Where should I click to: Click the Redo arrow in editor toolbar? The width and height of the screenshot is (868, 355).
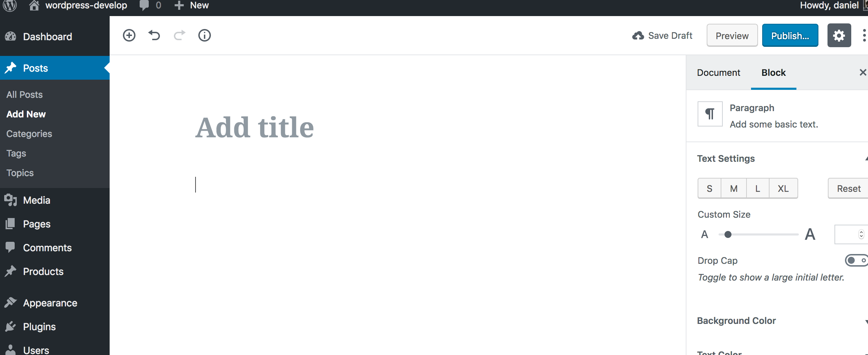click(x=179, y=35)
